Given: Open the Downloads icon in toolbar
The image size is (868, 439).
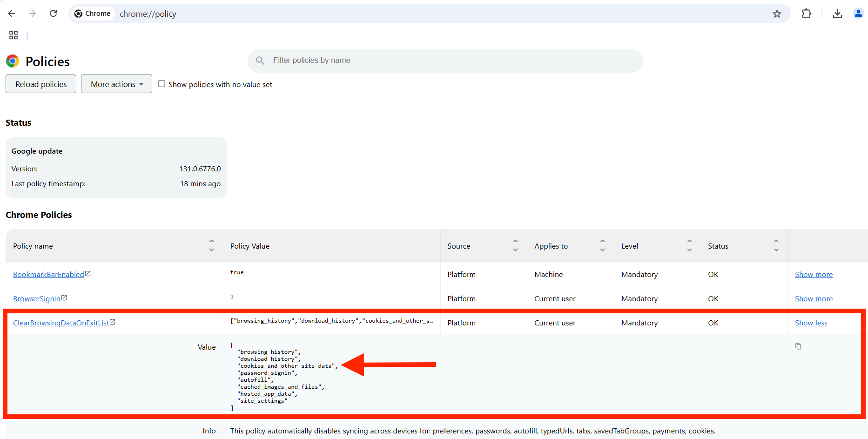Looking at the screenshot, I should coord(837,14).
